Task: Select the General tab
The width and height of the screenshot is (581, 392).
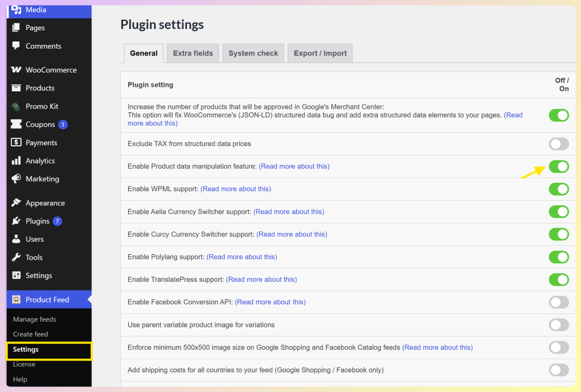Action: [144, 53]
